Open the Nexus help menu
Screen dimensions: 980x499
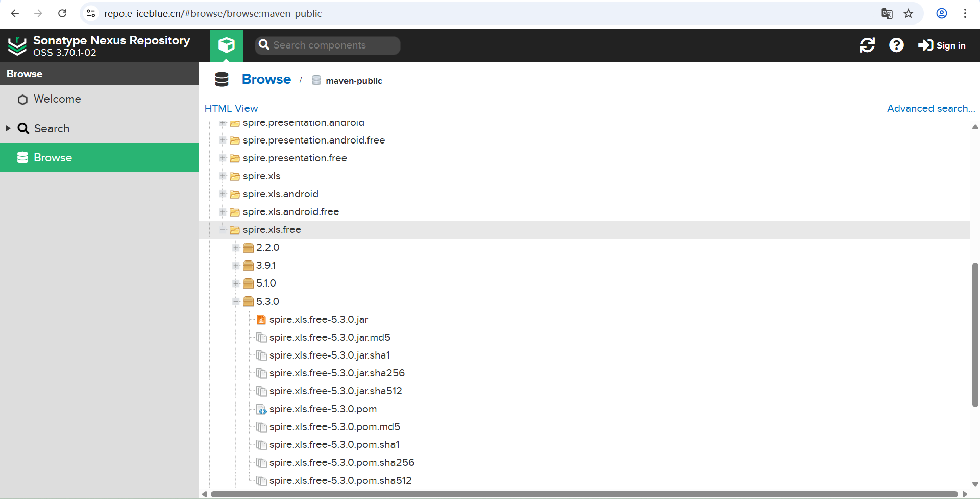coord(897,45)
